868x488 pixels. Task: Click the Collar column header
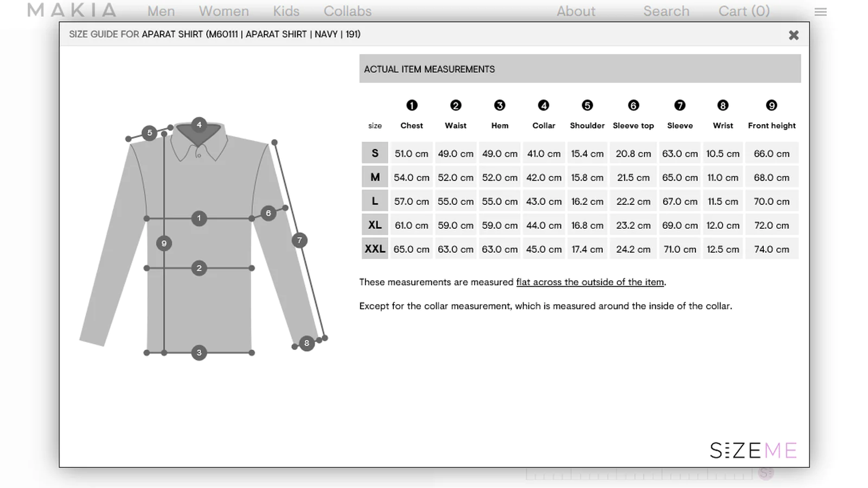pyautogui.click(x=544, y=125)
